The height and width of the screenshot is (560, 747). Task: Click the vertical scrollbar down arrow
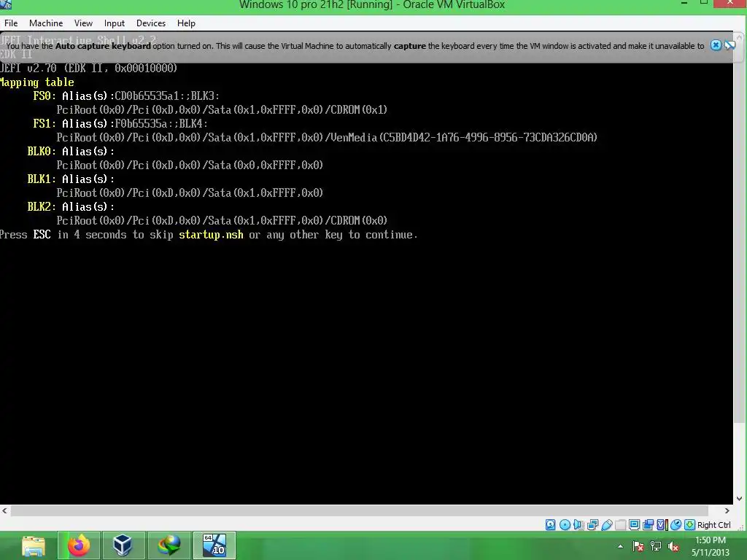pos(740,499)
